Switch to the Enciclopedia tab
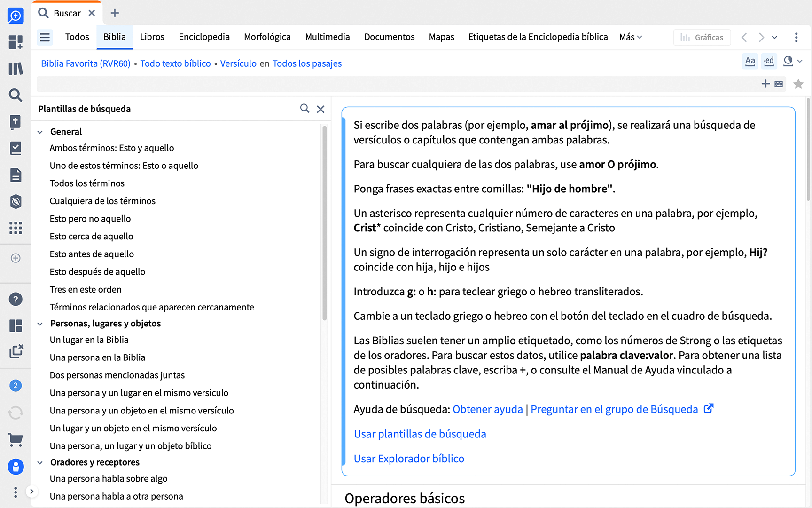 click(204, 37)
